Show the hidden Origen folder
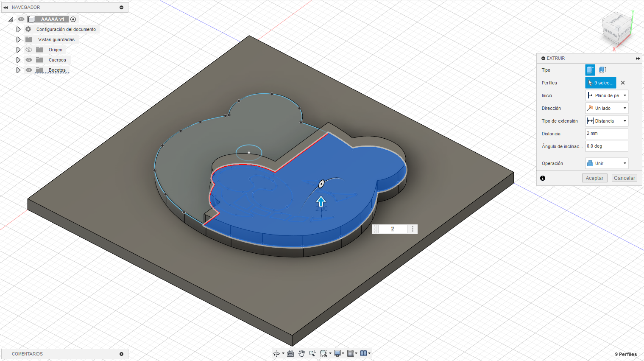Screen dimensions: 644x361 (x=29, y=50)
